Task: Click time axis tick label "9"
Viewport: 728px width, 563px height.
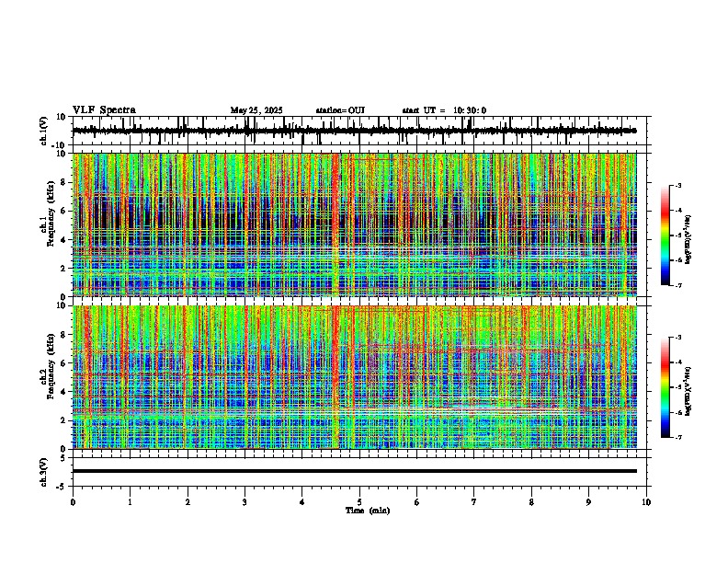Action: pos(588,502)
